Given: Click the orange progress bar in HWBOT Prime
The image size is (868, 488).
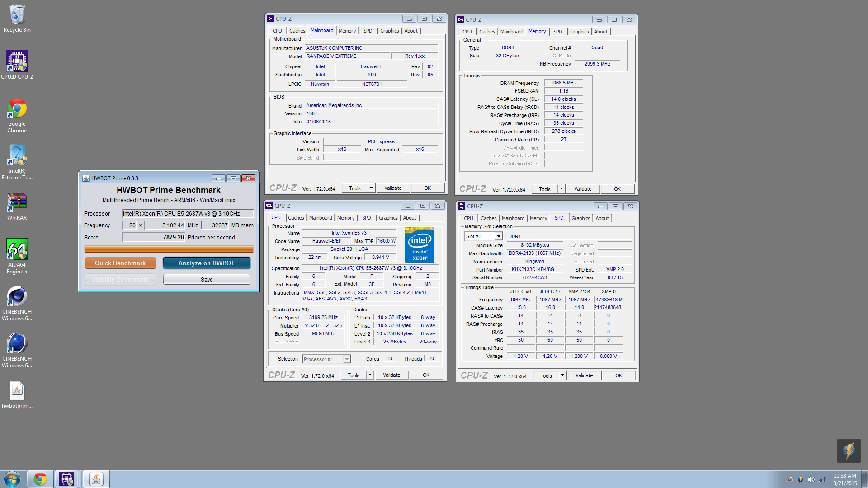Looking at the screenshot, I should click(x=169, y=249).
